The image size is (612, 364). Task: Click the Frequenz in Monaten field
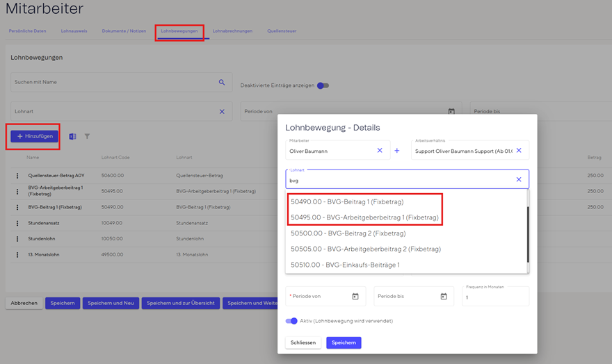495,297
